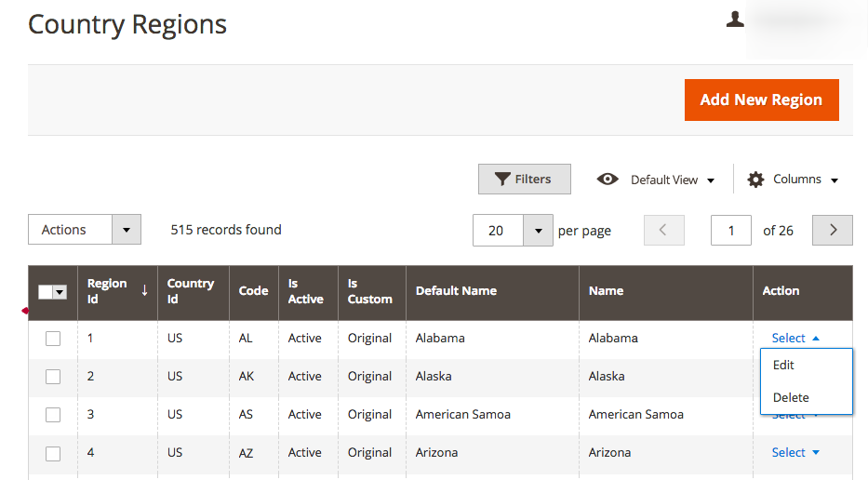The width and height of the screenshot is (868, 480).
Task: Collapse the Select menu in Alabama row
Action: (x=795, y=338)
